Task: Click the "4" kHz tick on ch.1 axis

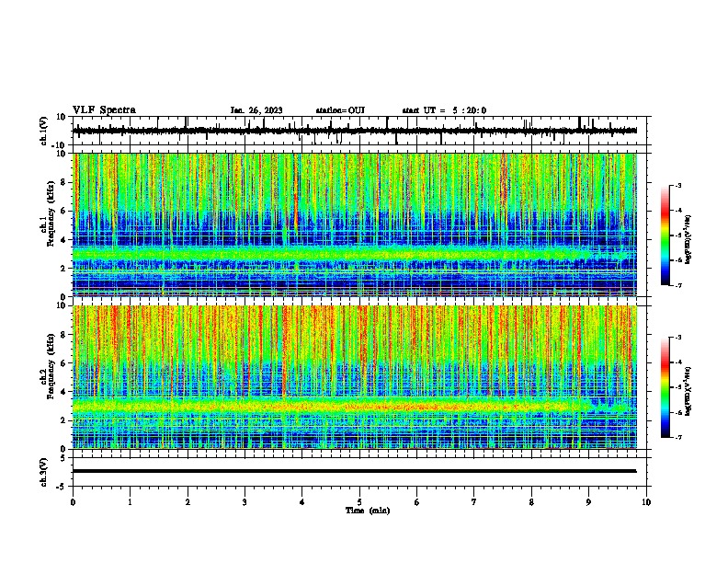Action: pos(64,240)
